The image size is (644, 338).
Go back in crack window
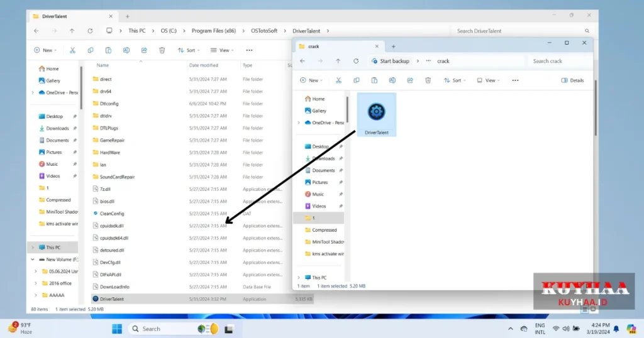(x=303, y=61)
